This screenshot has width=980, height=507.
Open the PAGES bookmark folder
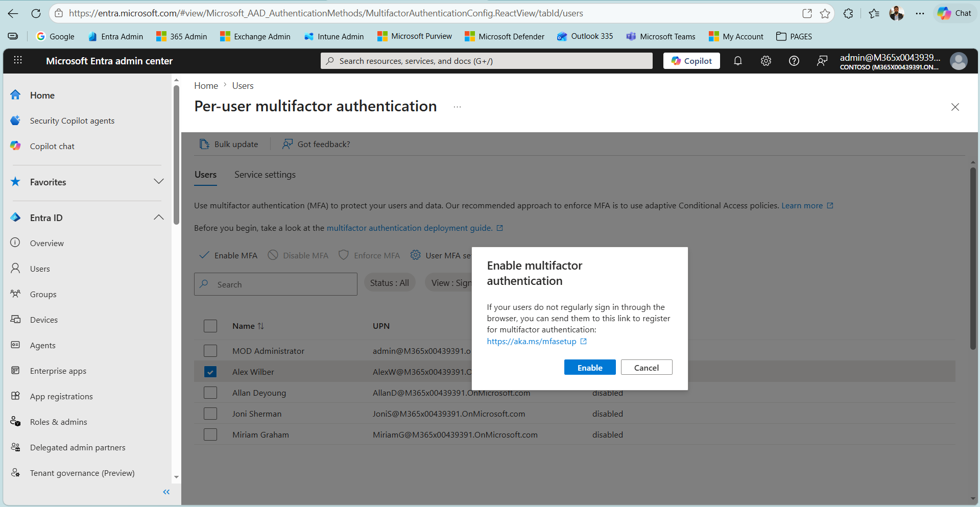(x=794, y=36)
